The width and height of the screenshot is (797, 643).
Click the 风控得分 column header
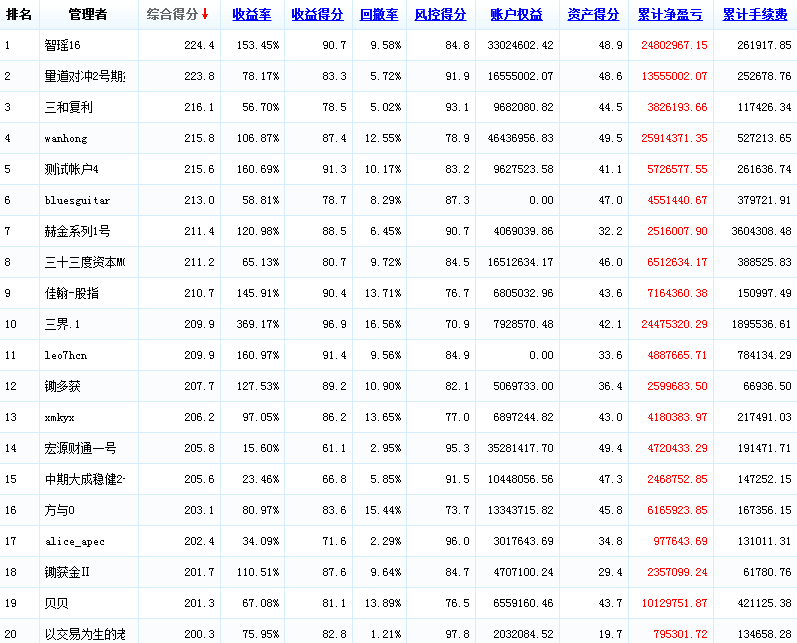pos(440,15)
